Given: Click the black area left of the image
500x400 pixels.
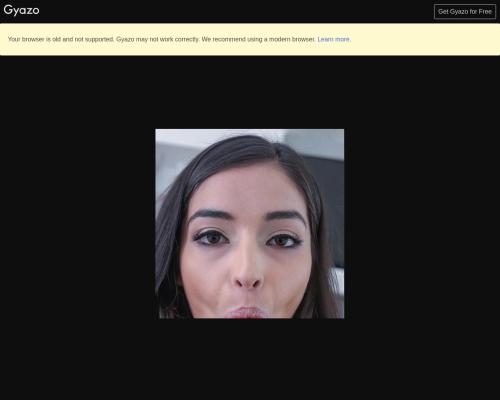Looking at the screenshot, I should (x=77, y=224).
